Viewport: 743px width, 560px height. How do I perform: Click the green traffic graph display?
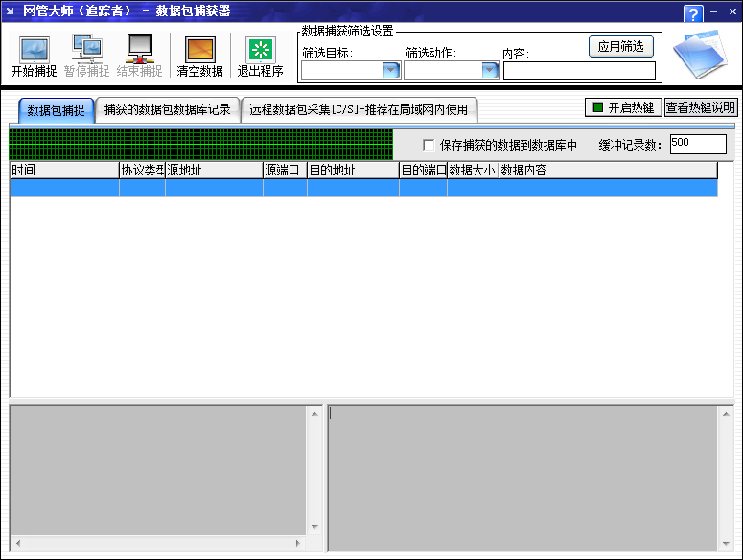pyautogui.click(x=201, y=145)
